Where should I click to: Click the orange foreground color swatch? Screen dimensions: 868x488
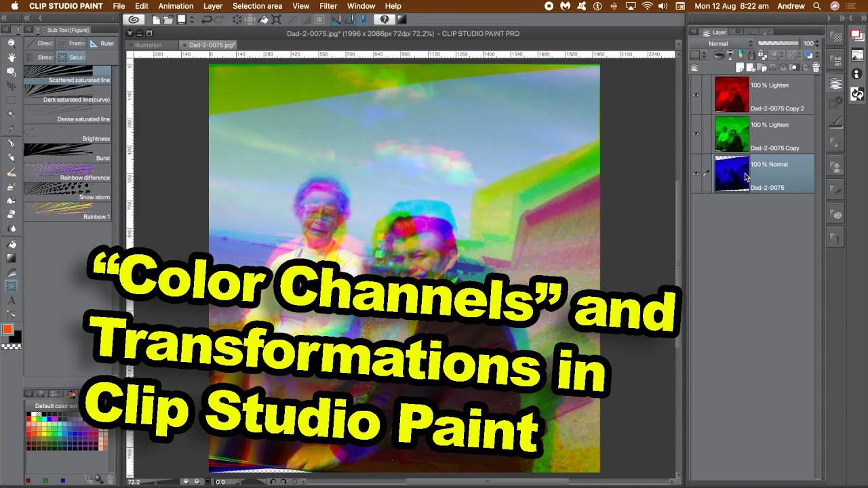7,329
